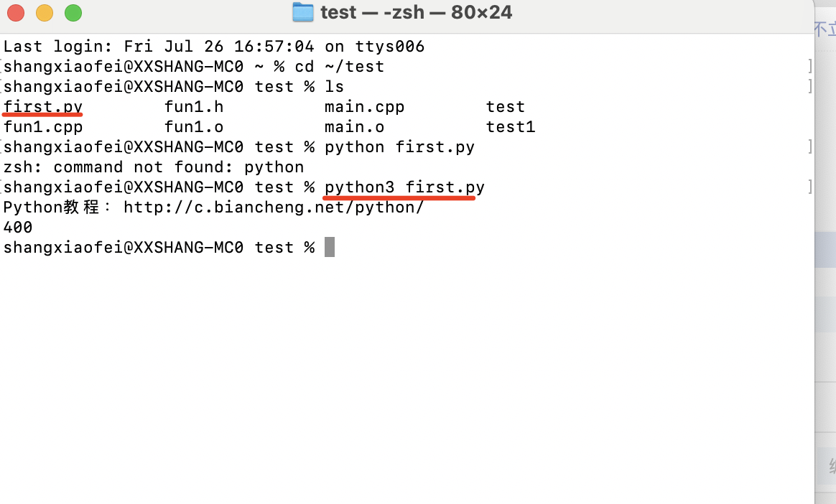Click fun1.cpp in the ls listing

point(43,127)
